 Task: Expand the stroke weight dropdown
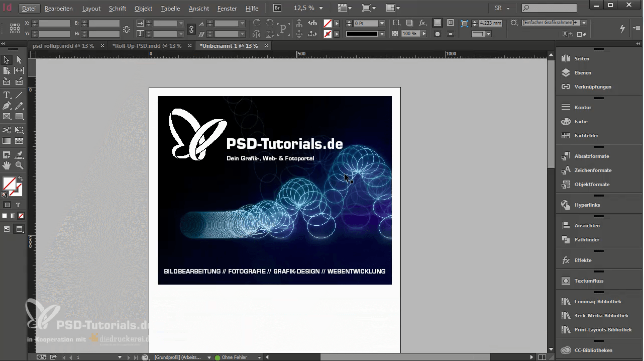coord(382,24)
